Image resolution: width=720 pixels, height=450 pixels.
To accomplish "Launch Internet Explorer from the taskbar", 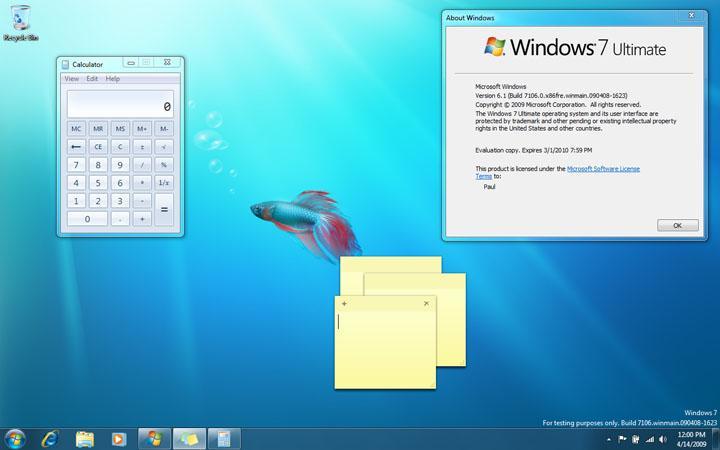I will pyautogui.click(x=50, y=438).
